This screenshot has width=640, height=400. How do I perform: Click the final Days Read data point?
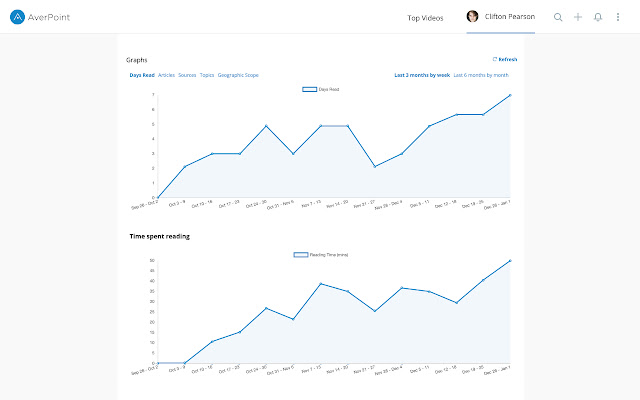[x=510, y=96]
